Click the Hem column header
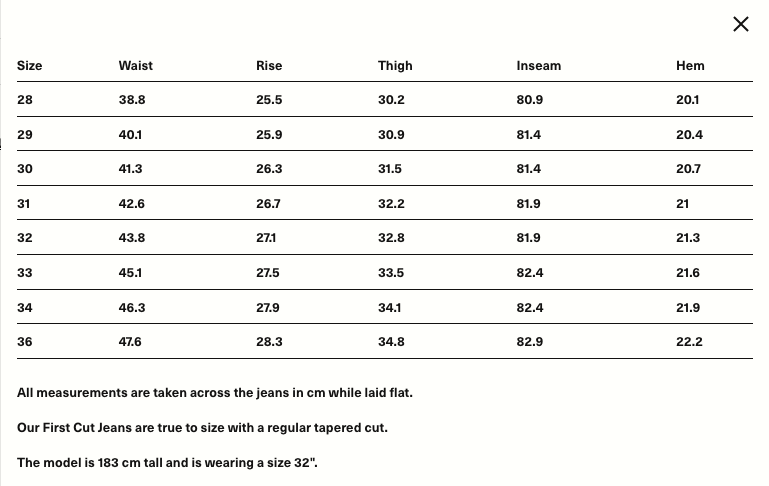The image size is (769, 486). tap(690, 66)
